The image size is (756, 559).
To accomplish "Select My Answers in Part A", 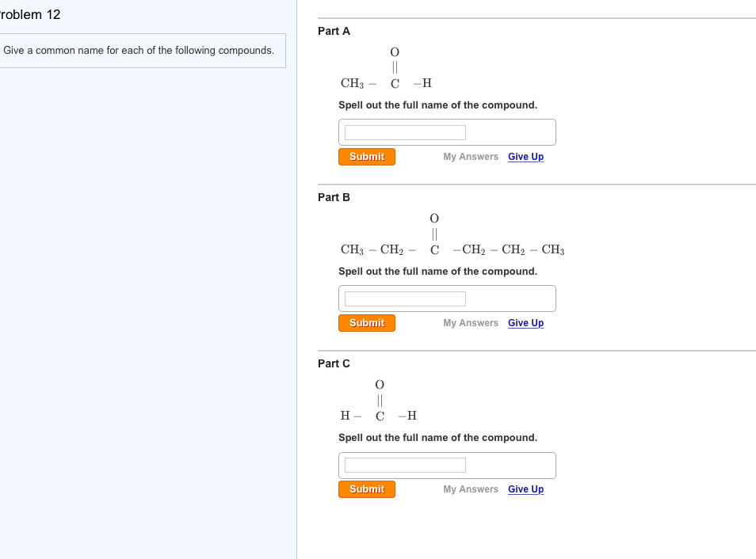I will click(470, 156).
